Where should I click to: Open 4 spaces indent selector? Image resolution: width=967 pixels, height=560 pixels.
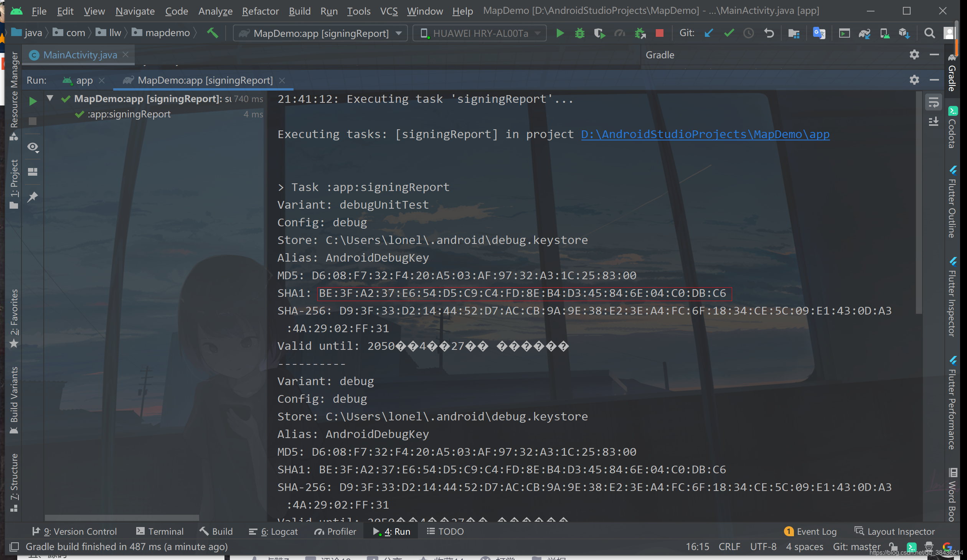(x=805, y=547)
